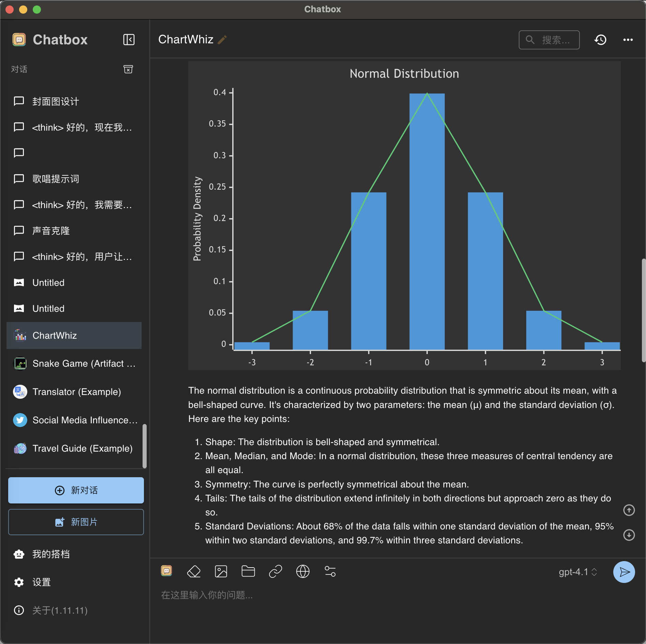
Task: Attach an image using the picture icon
Action: point(221,571)
